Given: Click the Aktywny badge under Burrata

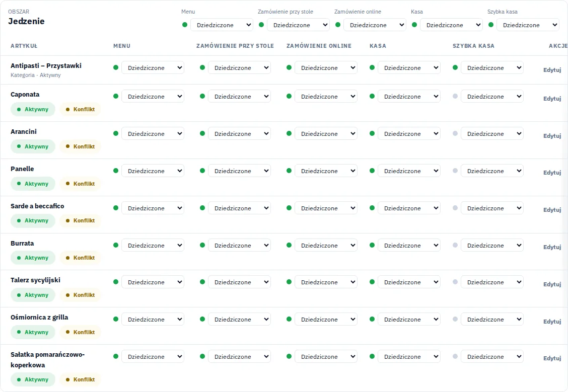Looking at the screenshot, I should (x=33, y=258).
